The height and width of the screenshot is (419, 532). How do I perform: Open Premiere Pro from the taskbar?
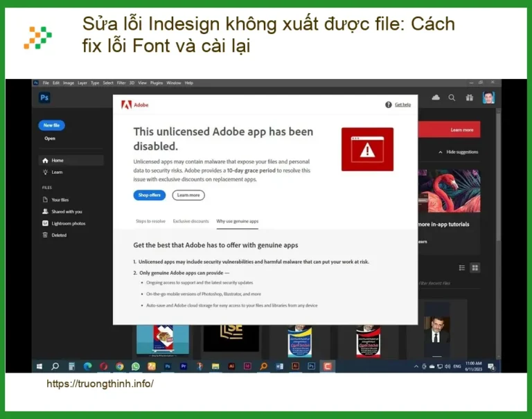pyautogui.click(x=184, y=366)
